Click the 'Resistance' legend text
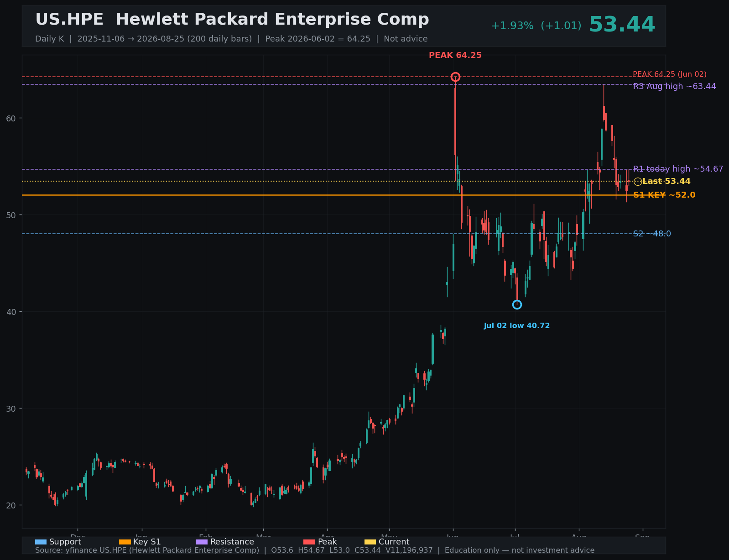This screenshot has width=729, height=560. (232, 542)
